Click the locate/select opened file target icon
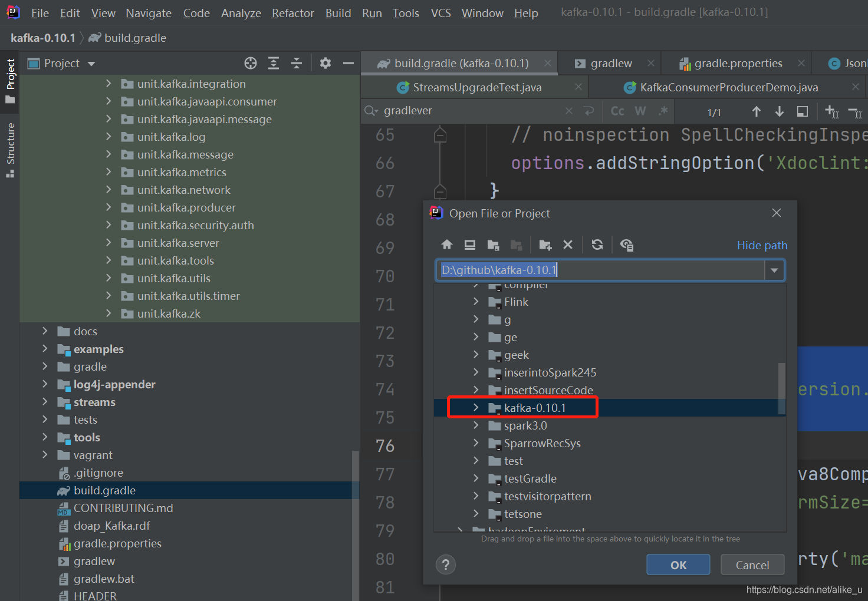 [x=251, y=63]
